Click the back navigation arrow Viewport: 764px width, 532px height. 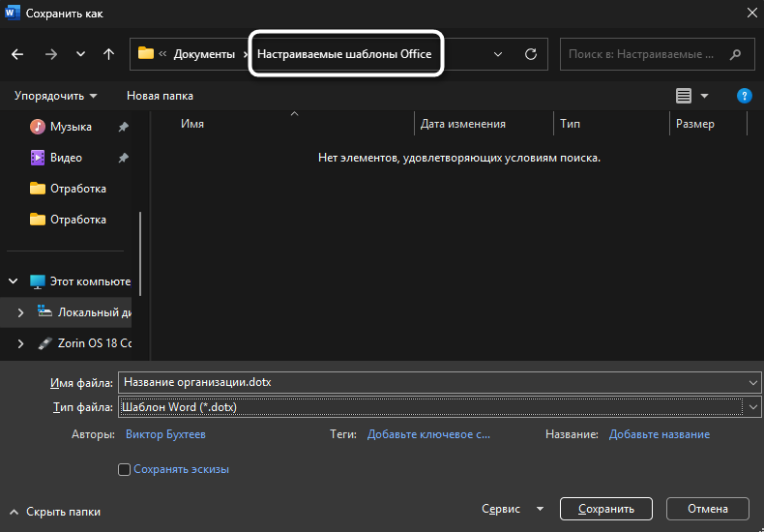tap(17, 54)
